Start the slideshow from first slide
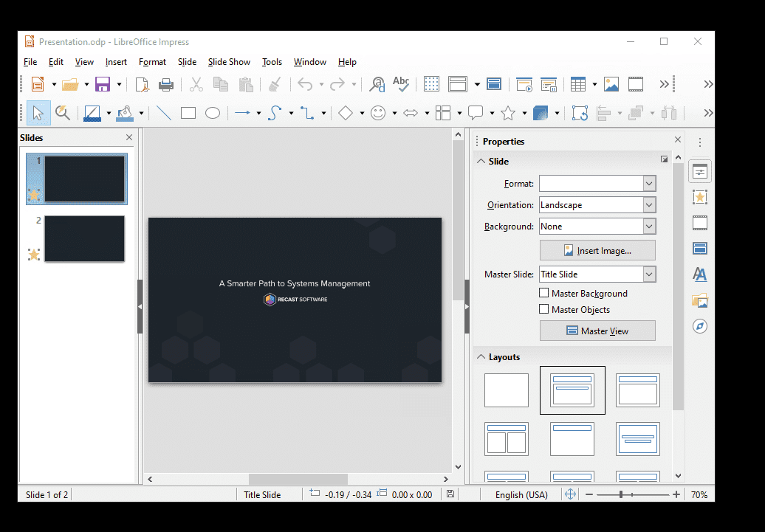 pyautogui.click(x=524, y=84)
